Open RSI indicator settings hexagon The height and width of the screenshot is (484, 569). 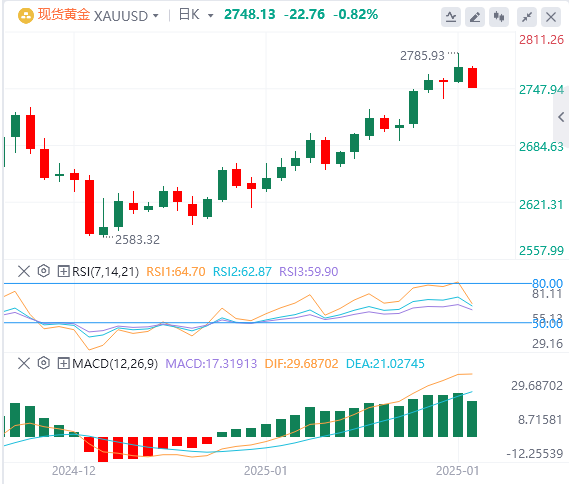44,271
